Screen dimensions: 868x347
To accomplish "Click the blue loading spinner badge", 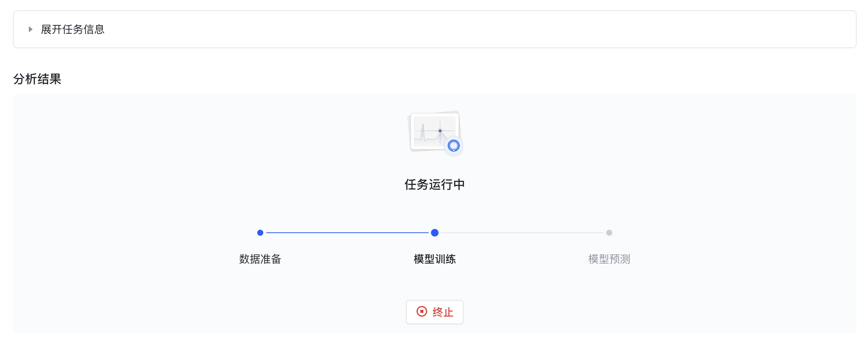I will point(453,145).
